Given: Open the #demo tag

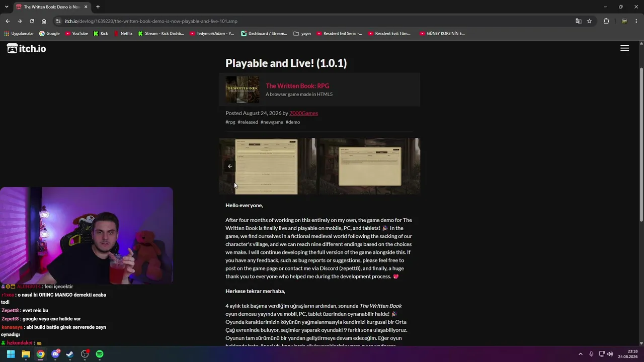Looking at the screenshot, I should click(293, 122).
